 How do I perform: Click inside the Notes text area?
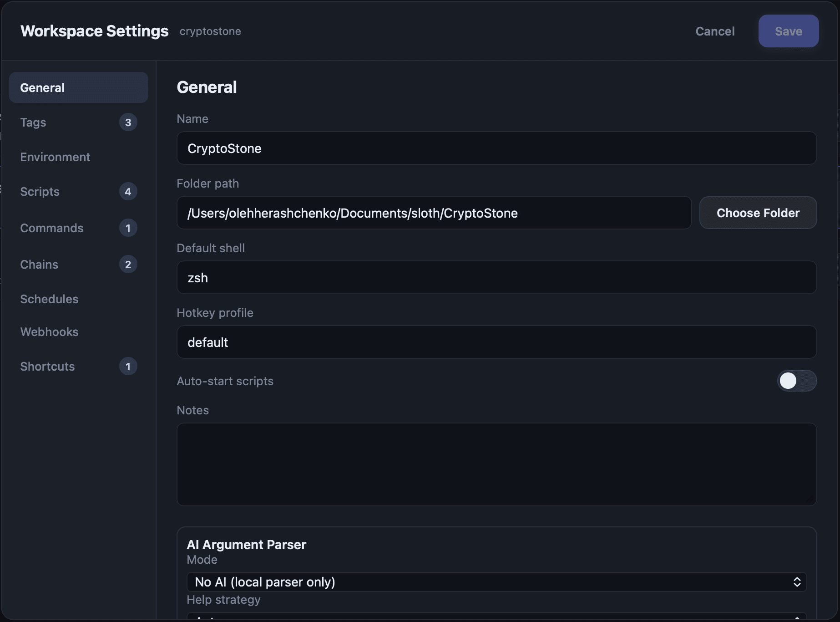[x=496, y=464]
